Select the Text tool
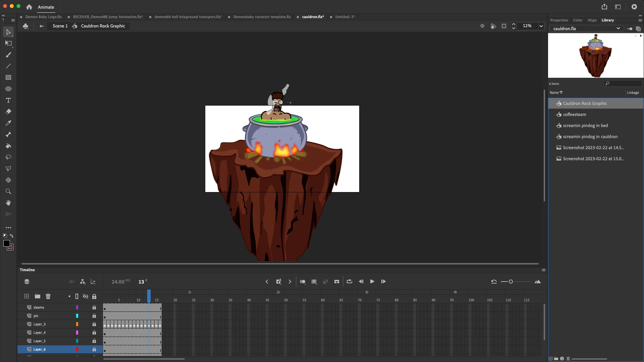Viewport: 644px width, 362px height. [x=8, y=100]
